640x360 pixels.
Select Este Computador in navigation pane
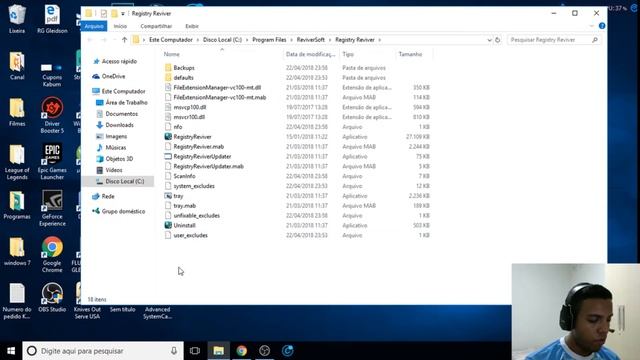(123, 91)
